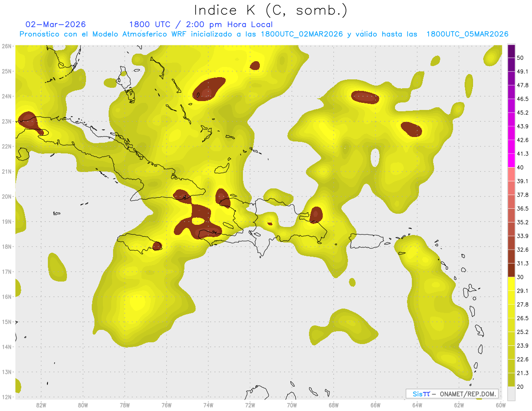Pick the bright yellow swatch between 29.1 and 30
The height and width of the screenshot is (411, 532).
(511, 284)
